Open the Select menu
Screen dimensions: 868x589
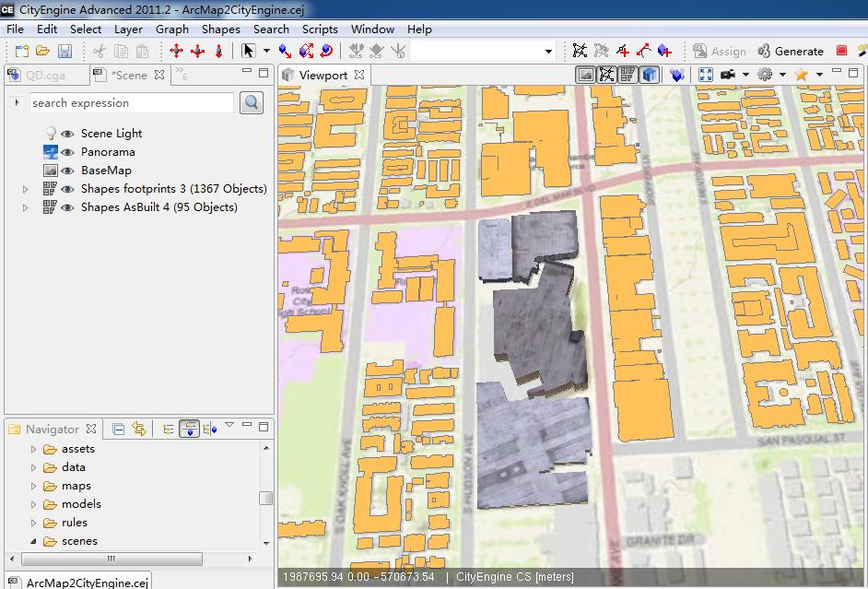[x=86, y=29]
